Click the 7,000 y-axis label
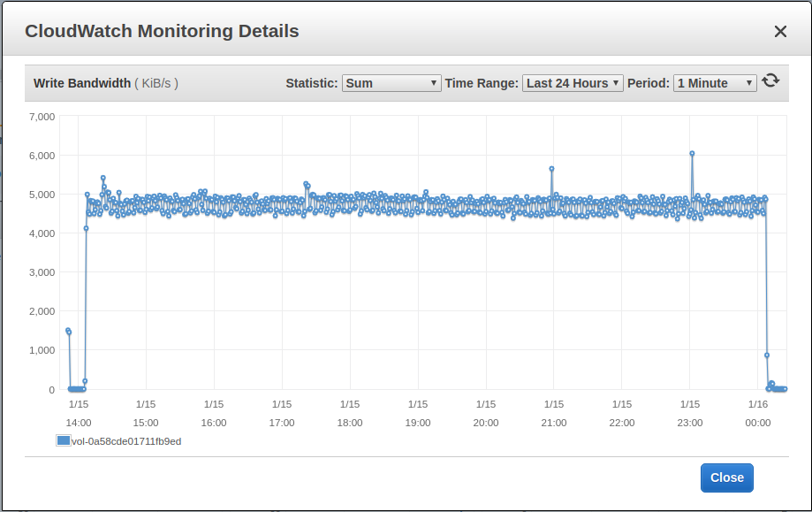This screenshot has width=812, height=512. (42, 116)
